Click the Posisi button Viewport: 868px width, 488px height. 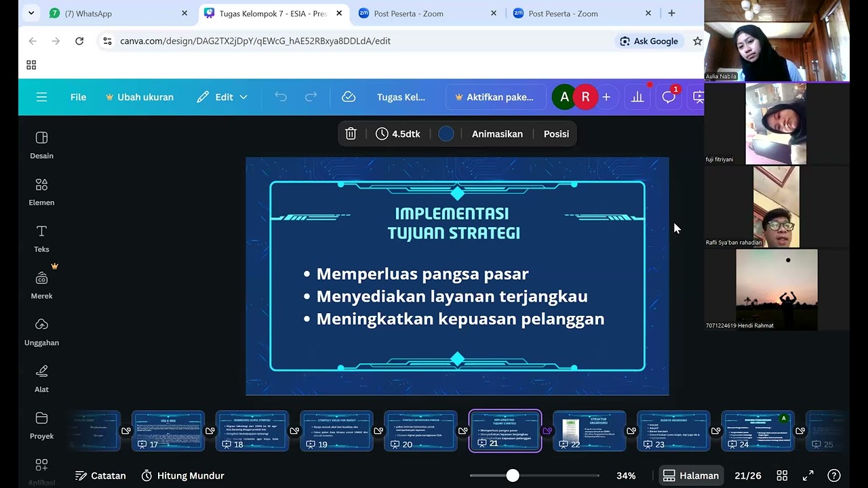[556, 134]
